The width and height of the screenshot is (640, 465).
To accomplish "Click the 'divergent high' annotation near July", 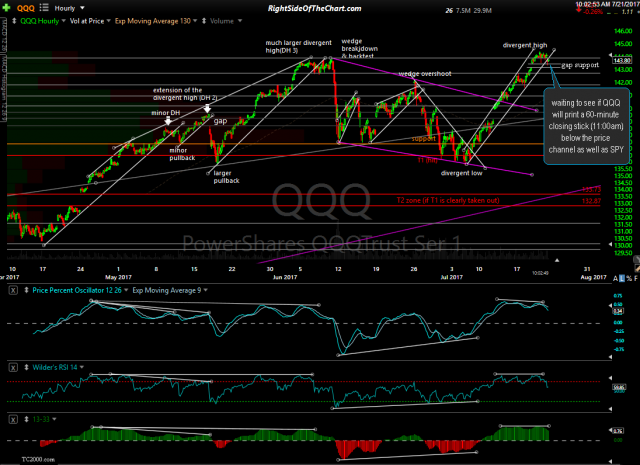I will (x=525, y=45).
